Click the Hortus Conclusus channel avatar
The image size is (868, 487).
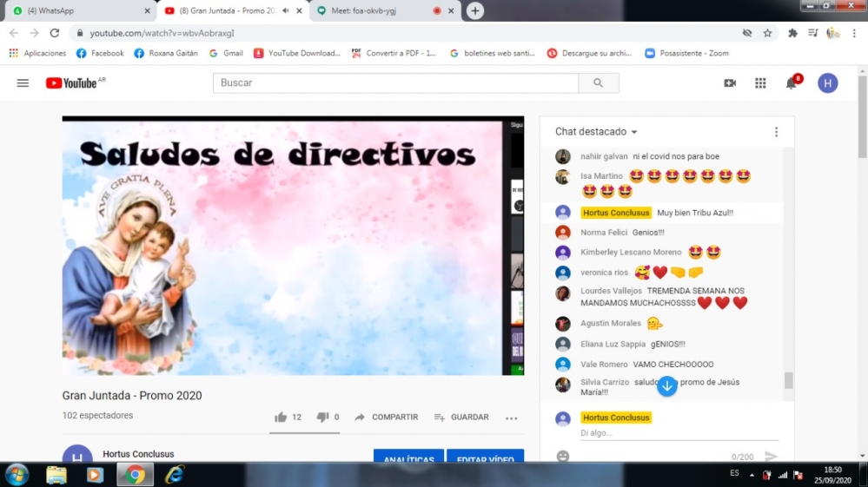click(77, 454)
